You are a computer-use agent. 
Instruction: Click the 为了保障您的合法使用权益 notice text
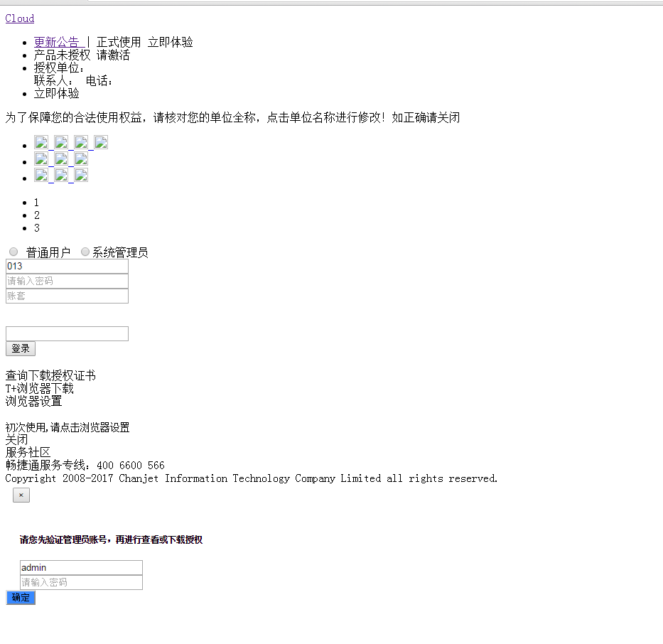(x=232, y=117)
